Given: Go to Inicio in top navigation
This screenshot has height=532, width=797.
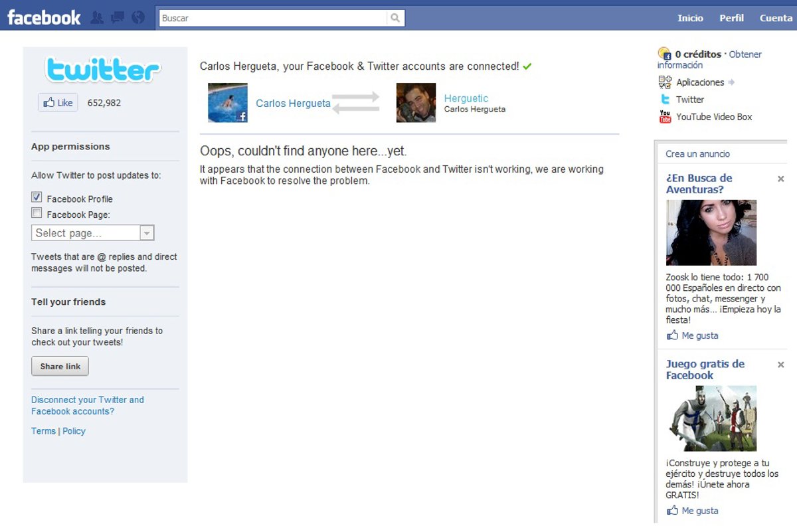Looking at the screenshot, I should point(690,18).
